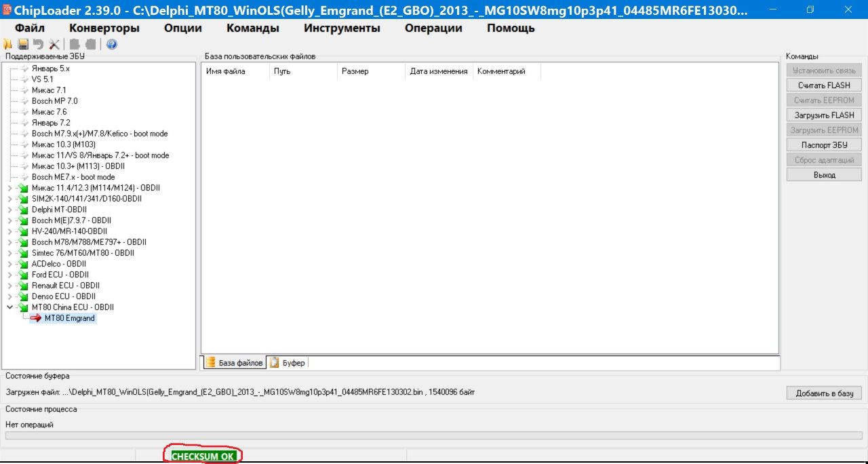
Task: Select Январь 7.2 in the ECU tree
Action: 51,123
